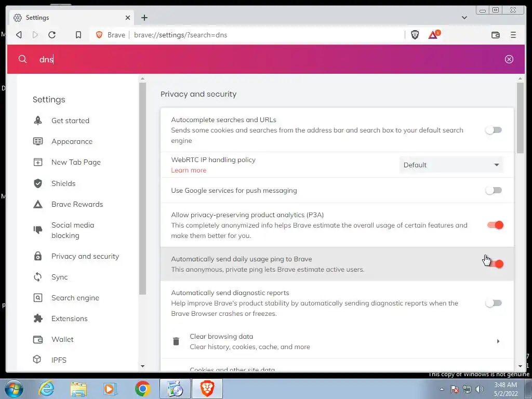
Task: Open Sync settings section
Action: 59,277
